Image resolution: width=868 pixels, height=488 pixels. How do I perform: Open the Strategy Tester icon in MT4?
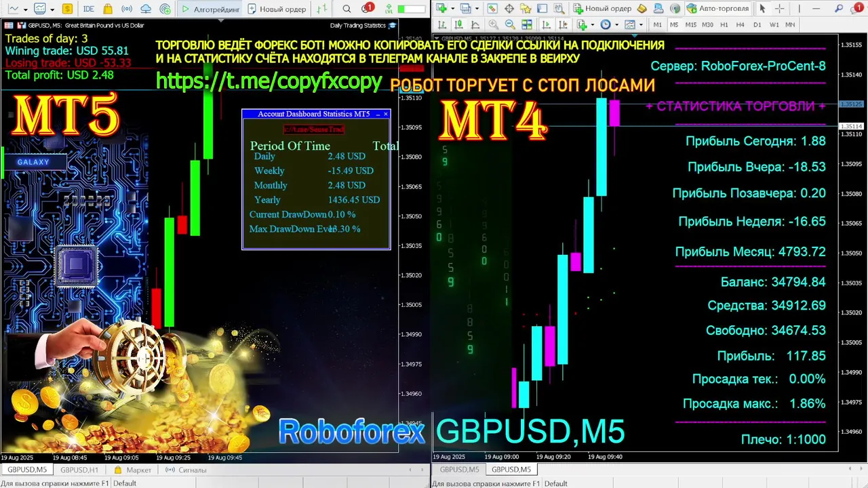(559, 8)
